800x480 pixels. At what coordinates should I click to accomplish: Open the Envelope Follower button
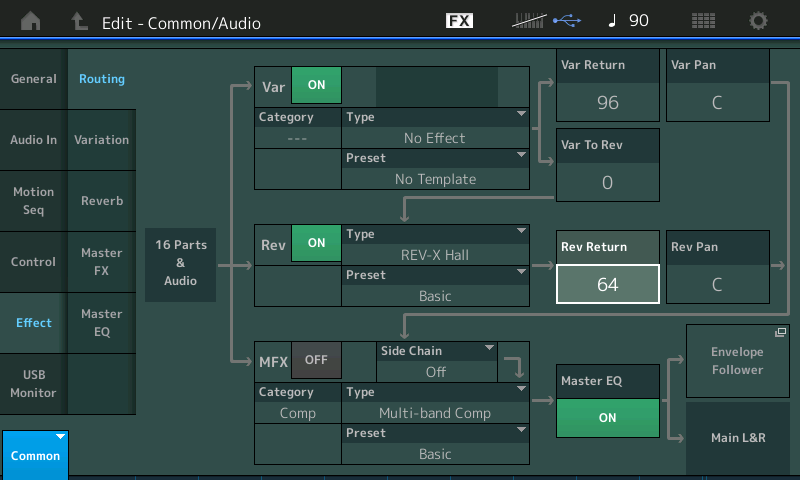[738, 361]
